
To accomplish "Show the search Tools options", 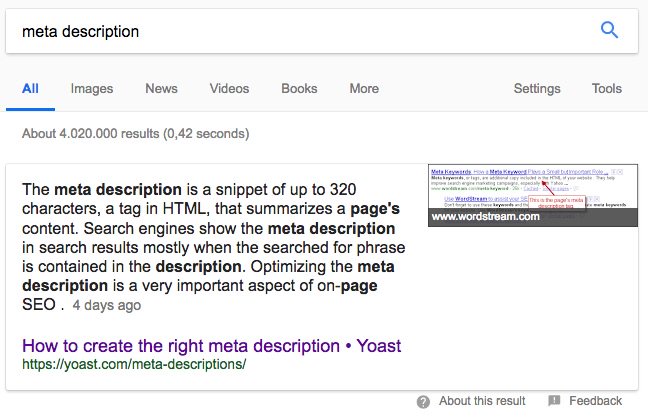I will pyautogui.click(x=607, y=88).
